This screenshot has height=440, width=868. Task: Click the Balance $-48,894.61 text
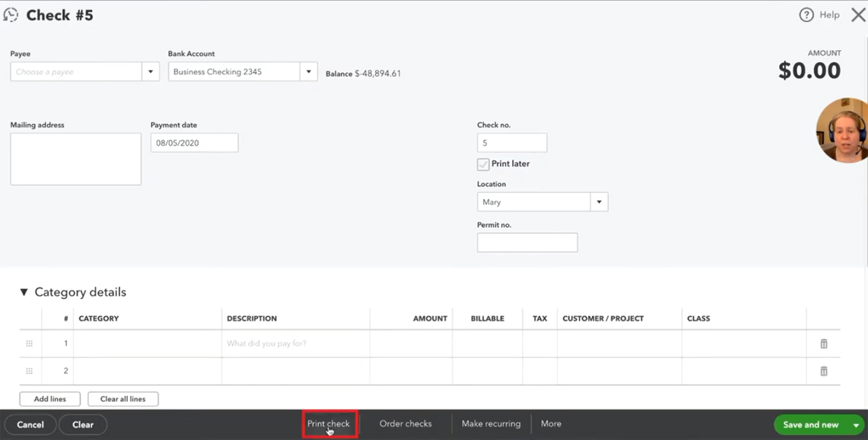coord(363,74)
